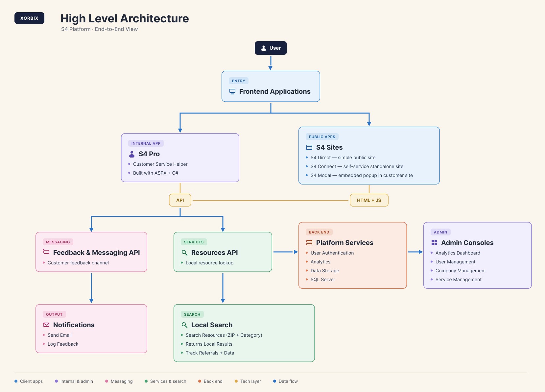The width and height of the screenshot is (545, 392).
Task: Click Returns Local Results text
Action: [x=209, y=344]
